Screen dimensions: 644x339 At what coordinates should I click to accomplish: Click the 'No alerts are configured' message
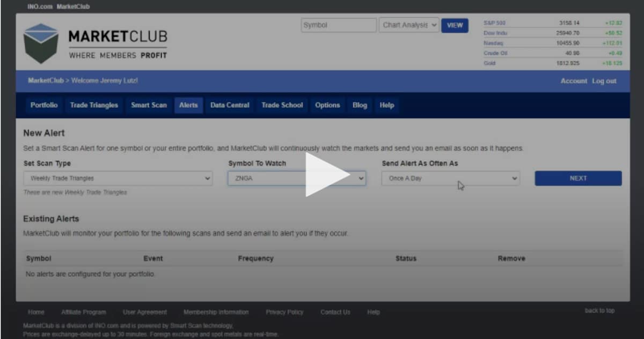[x=90, y=274]
